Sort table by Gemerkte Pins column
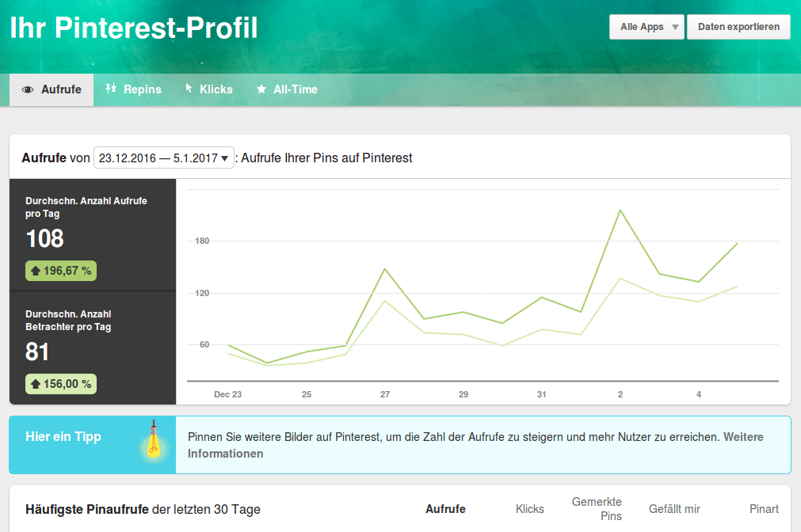 coord(597,509)
